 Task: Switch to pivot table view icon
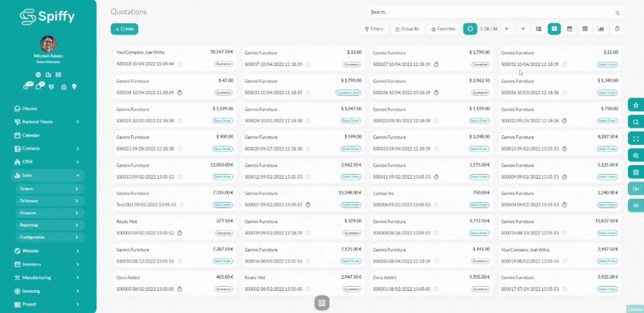585,29
